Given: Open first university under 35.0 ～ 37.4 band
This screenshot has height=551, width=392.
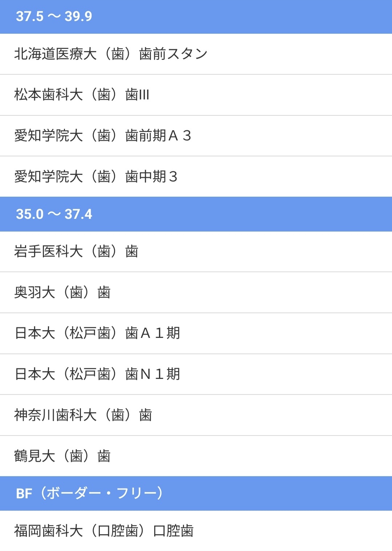Looking at the screenshot, I should [x=76, y=252].
